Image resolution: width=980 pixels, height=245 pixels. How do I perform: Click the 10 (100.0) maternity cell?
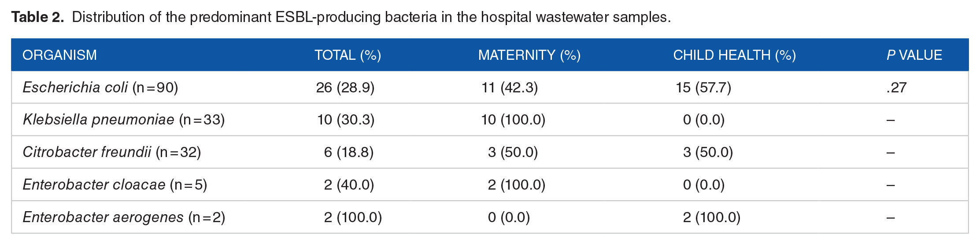click(513, 120)
